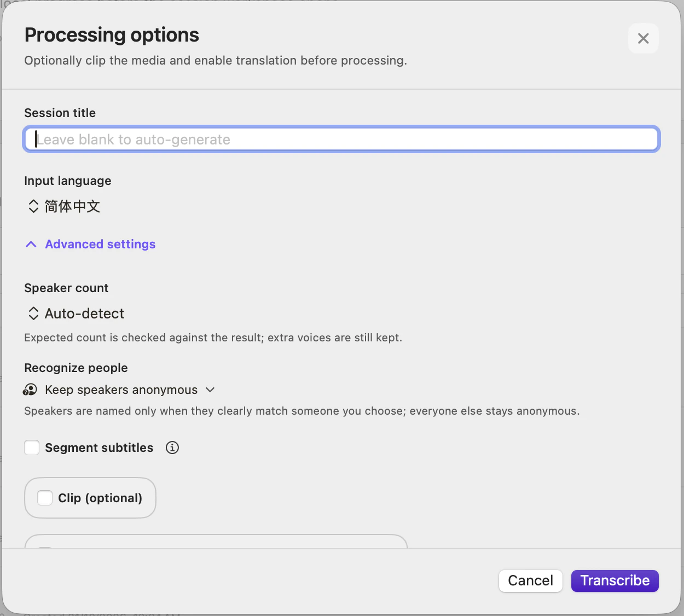The image size is (684, 616).
Task: Click the "Processing options" heading
Action: click(x=112, y=34)
